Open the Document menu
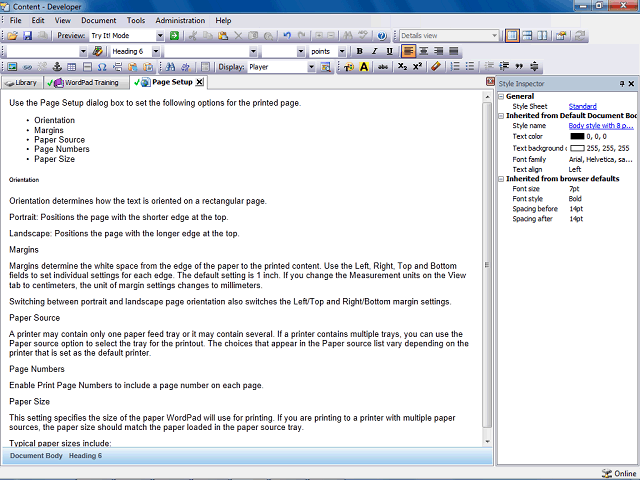 tap(98, 20)
